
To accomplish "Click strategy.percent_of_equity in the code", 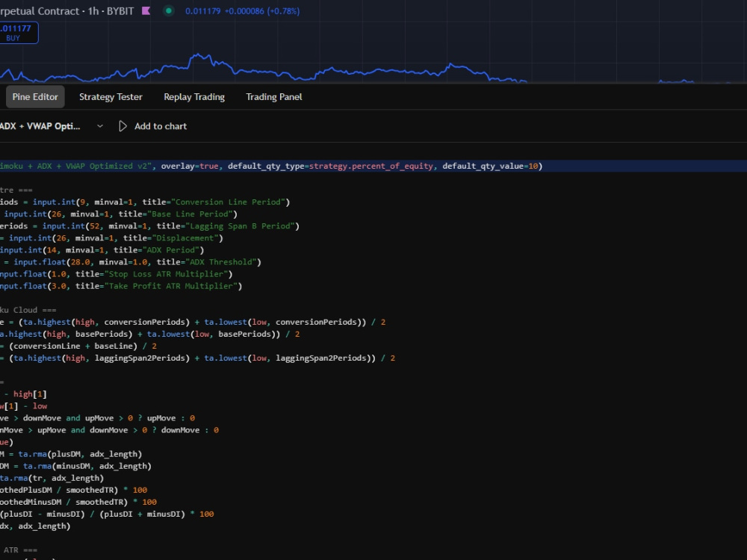I will tap(371, 166).
